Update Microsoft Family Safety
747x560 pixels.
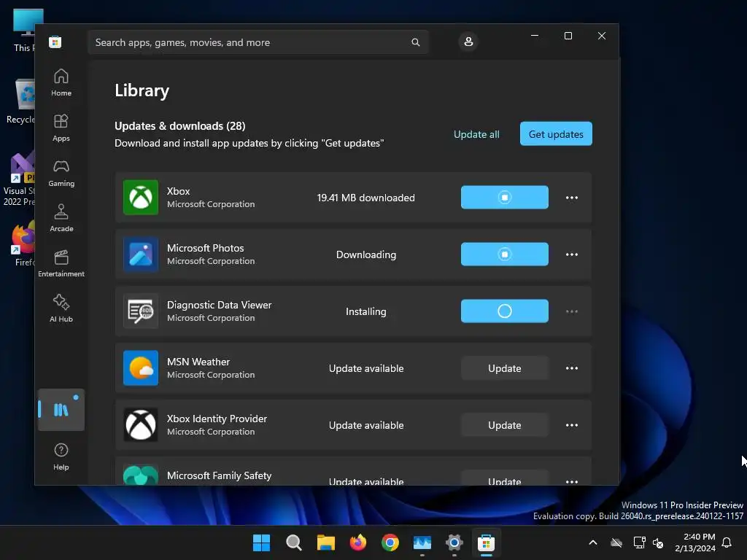[505, 478]
